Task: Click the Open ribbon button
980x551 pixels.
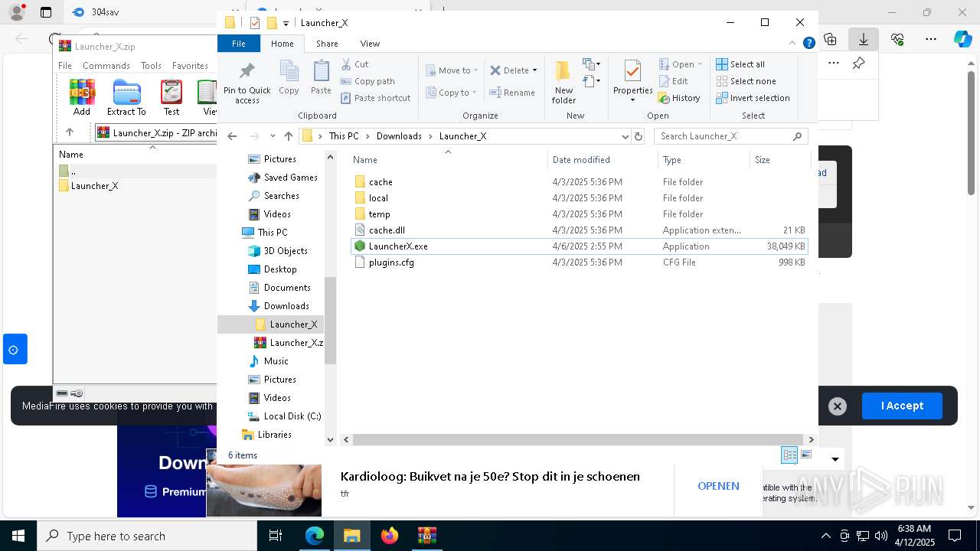Action: pyautogui.click(x=680, y=64)
